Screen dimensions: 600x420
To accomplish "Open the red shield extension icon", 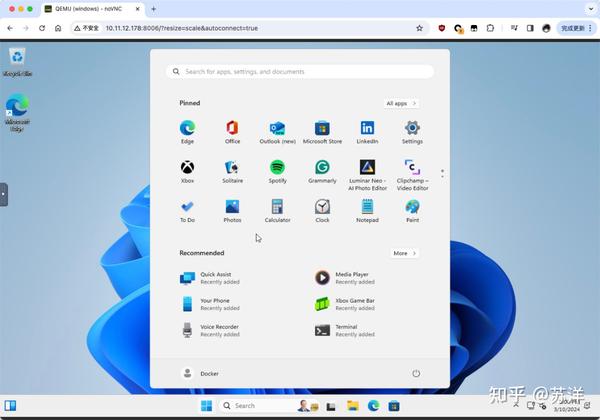I will click(x=442, y=28).
